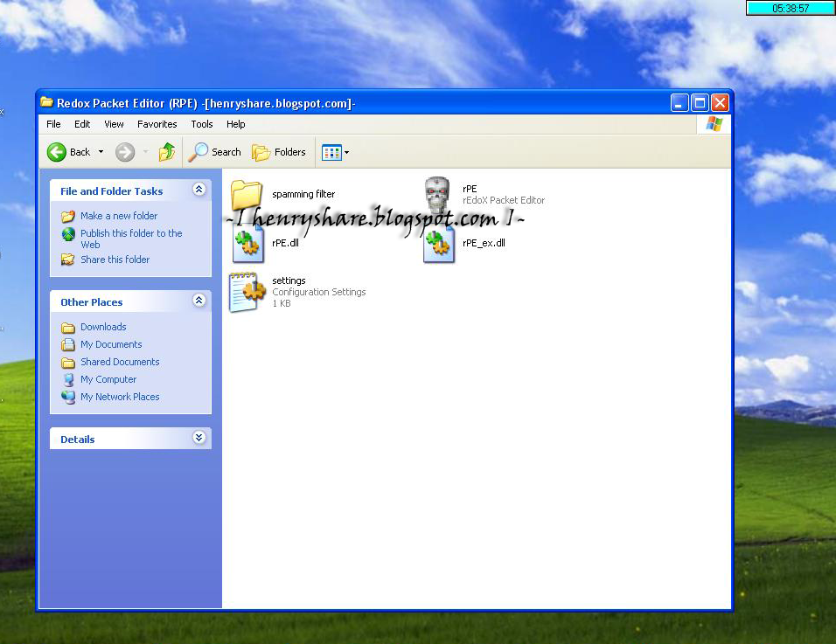Click the Folders button label
The height and width of the screenshot is (644, 836).
(x=290, y=152)
